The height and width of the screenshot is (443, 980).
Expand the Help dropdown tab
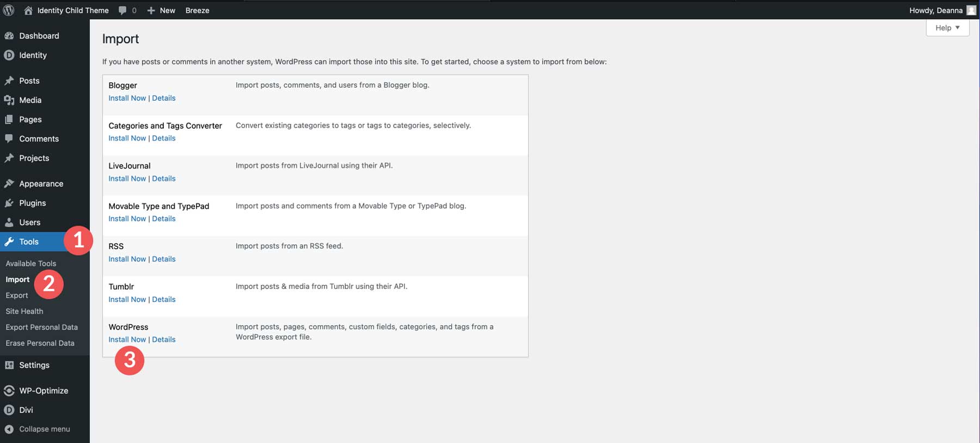click(x=947, y=28)
